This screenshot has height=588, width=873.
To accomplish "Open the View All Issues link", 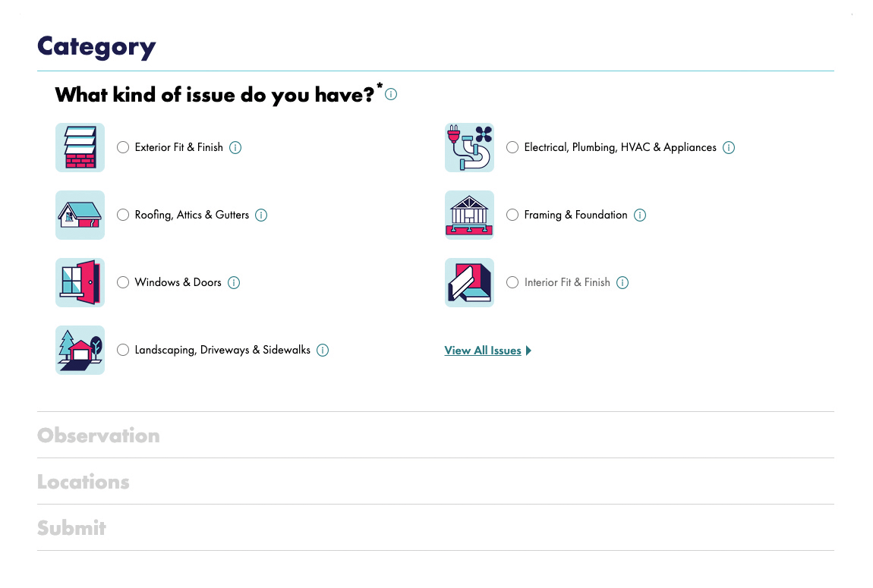I will [483, 351].
